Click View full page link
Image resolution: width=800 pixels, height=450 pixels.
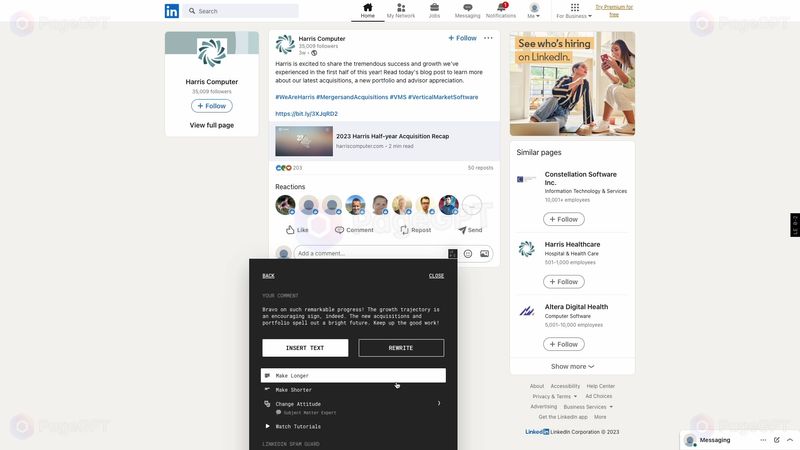click(x=212, y=125)
